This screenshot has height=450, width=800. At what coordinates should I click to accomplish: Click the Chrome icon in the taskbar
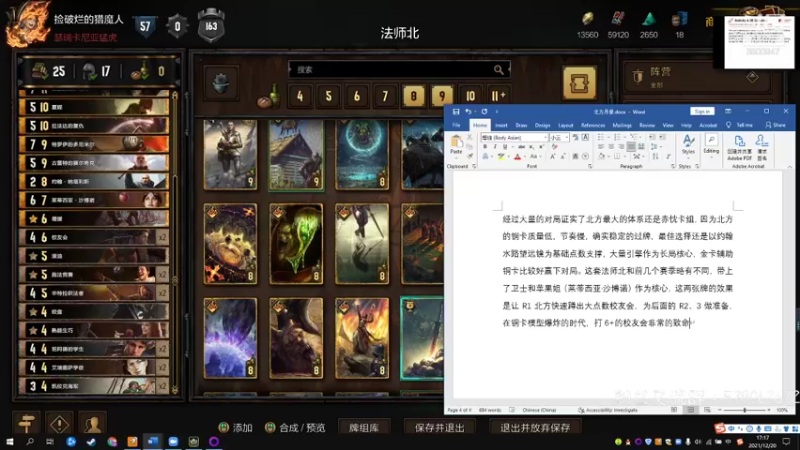(112, 442)
